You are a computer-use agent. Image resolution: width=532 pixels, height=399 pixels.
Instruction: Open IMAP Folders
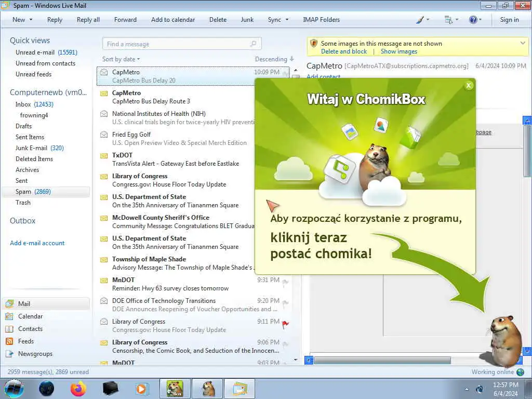click(321, 20)
